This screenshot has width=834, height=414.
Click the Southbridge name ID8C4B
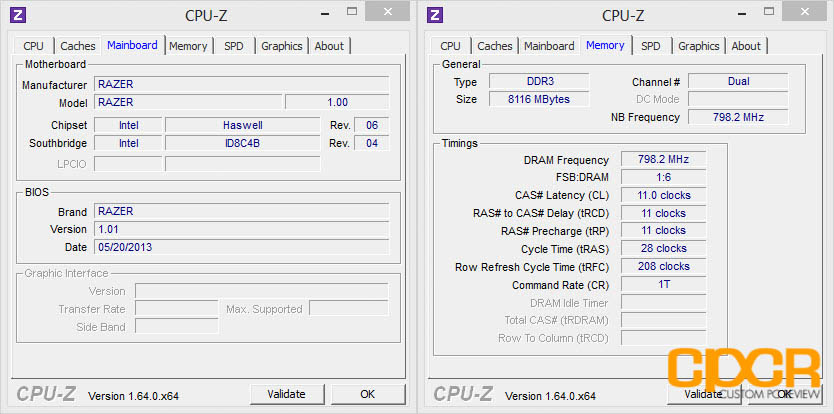pyautogui.click(x=243, y=143)
